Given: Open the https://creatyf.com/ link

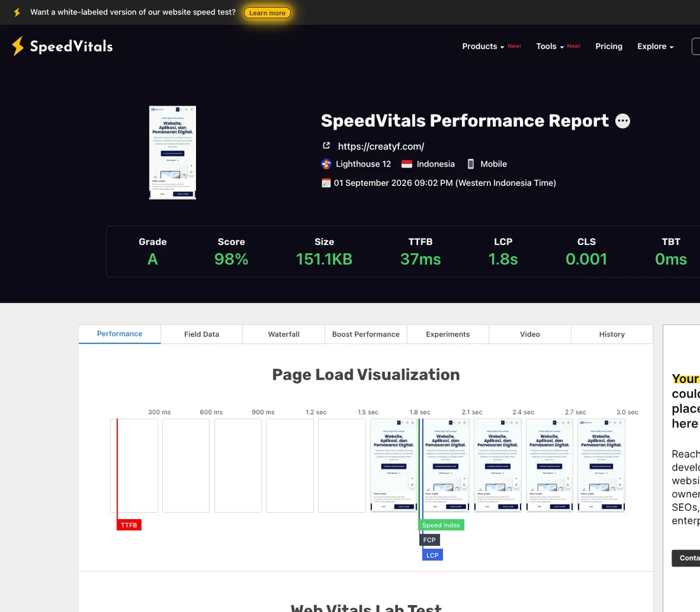Looking at the screenshot, I should point(381,146).
